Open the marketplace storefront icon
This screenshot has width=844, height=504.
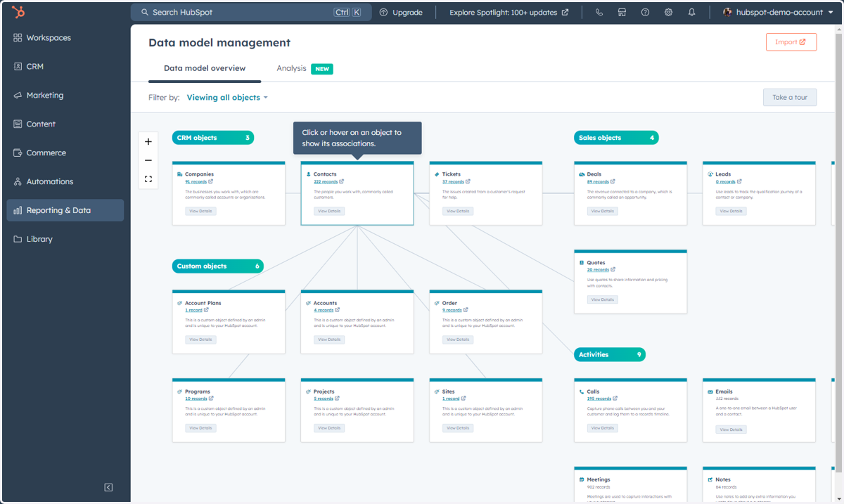[622, 13]
